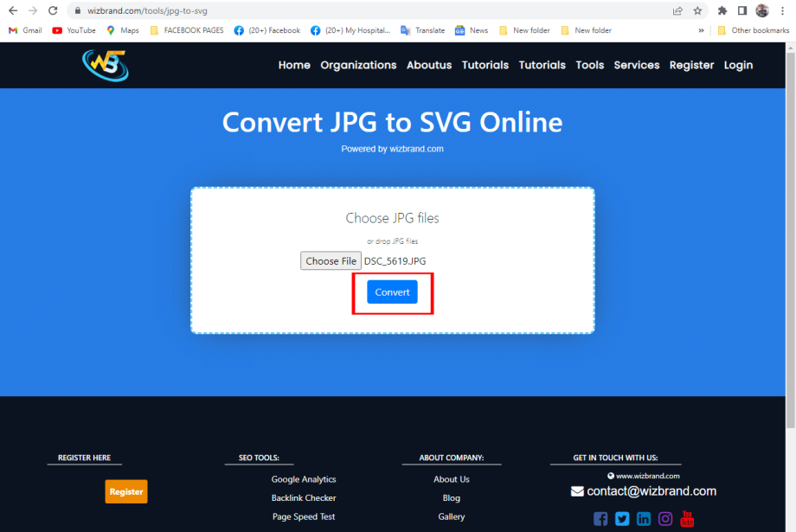Reload the page using refresh icon
This screenshot has height=532, width=796.
click(53, 11)
